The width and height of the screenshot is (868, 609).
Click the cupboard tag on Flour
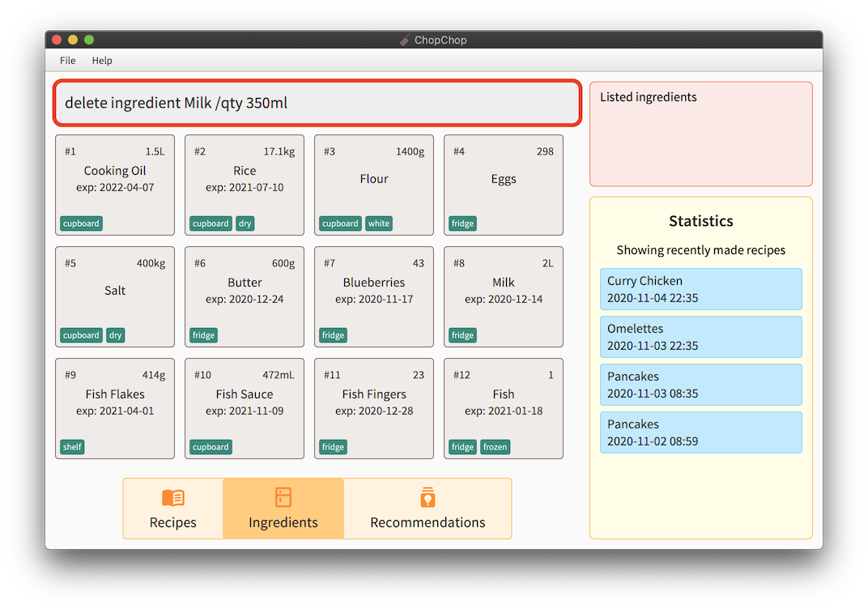click(340, 224)
